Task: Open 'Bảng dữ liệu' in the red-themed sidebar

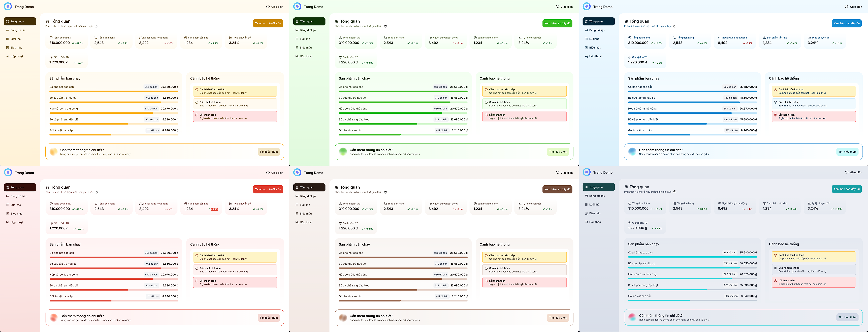Action: 18,196
